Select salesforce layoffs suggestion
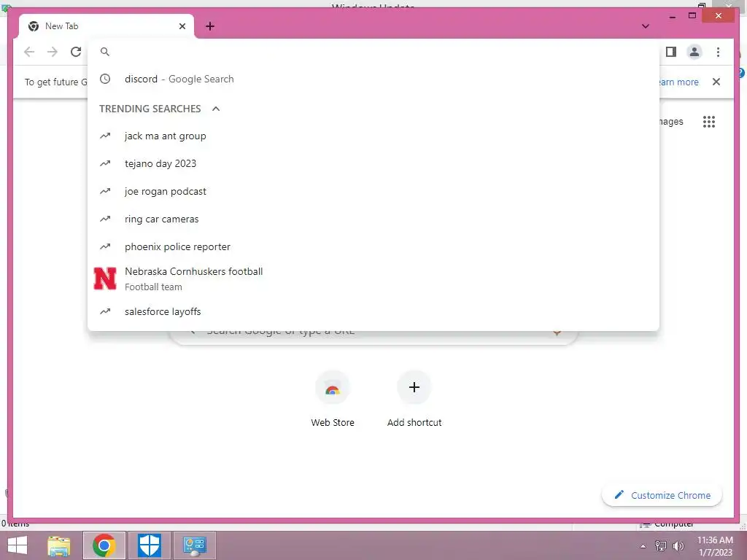Image resolution: width=747 pixels, height=560 pixels. pos(373,311)
